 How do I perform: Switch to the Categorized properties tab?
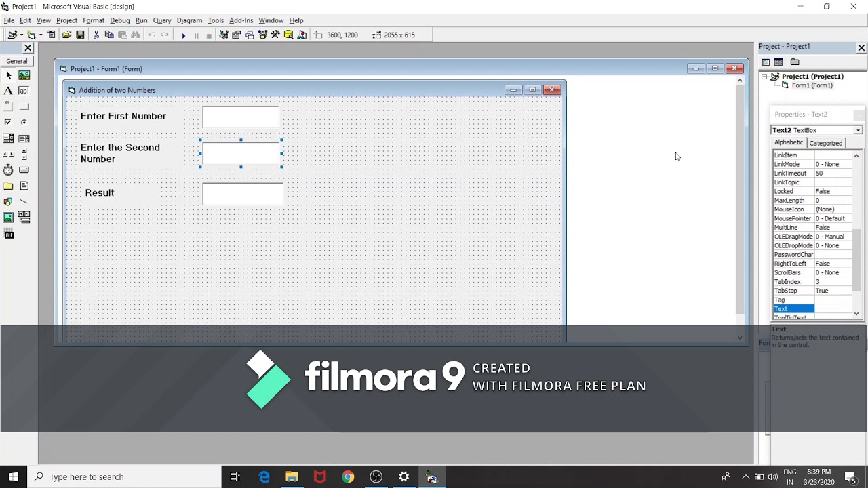coord(825,143)
